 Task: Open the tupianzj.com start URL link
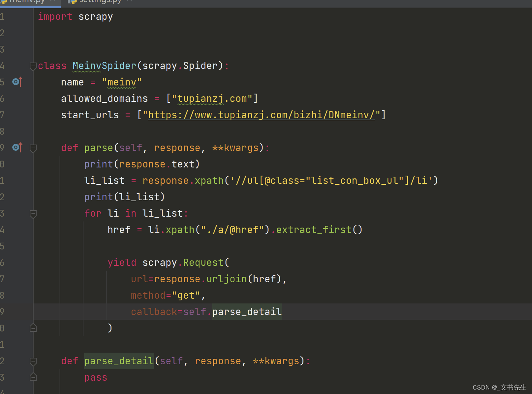pyautogui.click(x=261, y=115)
